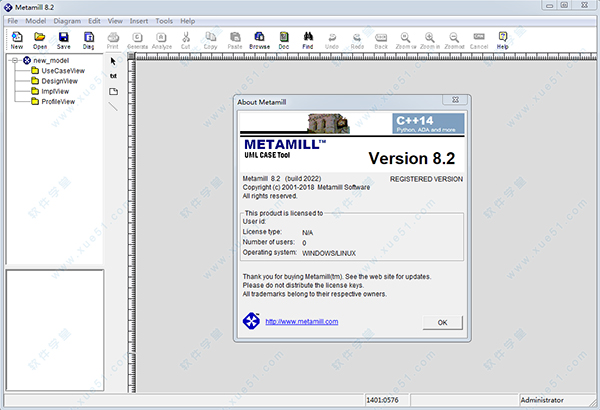Open the http://www.metamill.com link
Viewport: 600px width, 410px height.
tap(302, 322)
